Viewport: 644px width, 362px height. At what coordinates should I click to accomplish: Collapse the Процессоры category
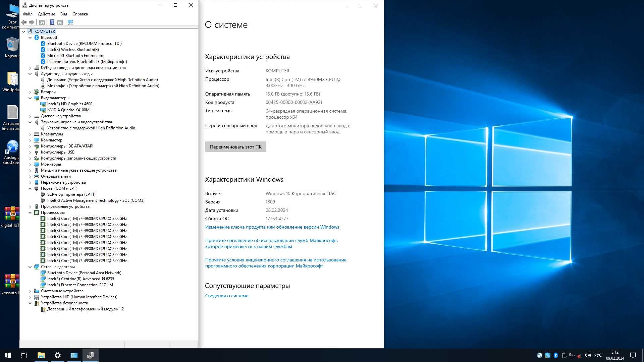pyautogui.click(x=30, y=213)
